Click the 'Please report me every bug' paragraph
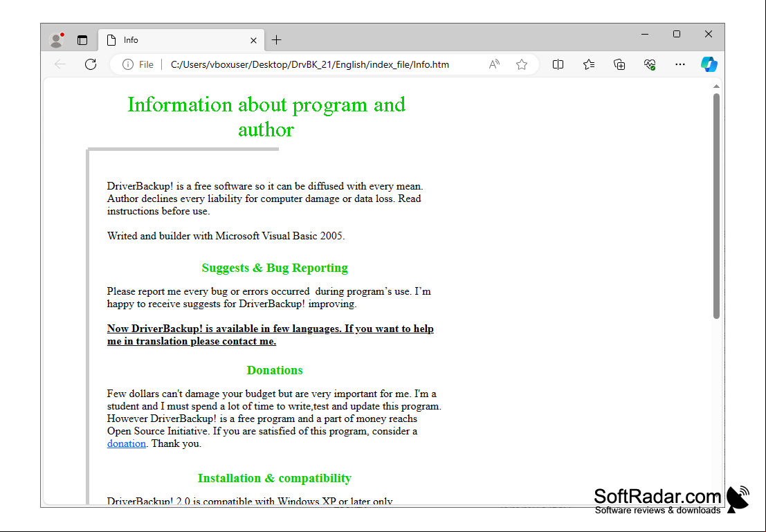The image size is (766, 532). point(269,297)
